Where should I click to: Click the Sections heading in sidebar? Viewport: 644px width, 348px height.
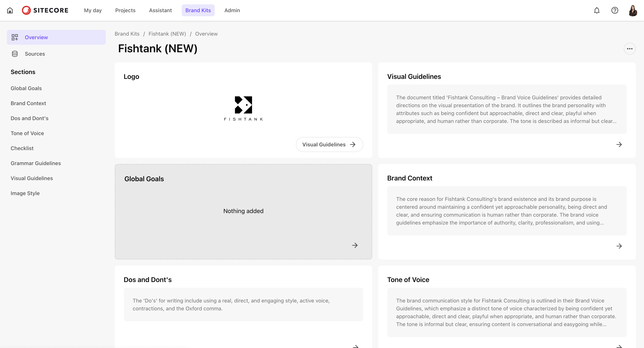[x=23, y=72]
